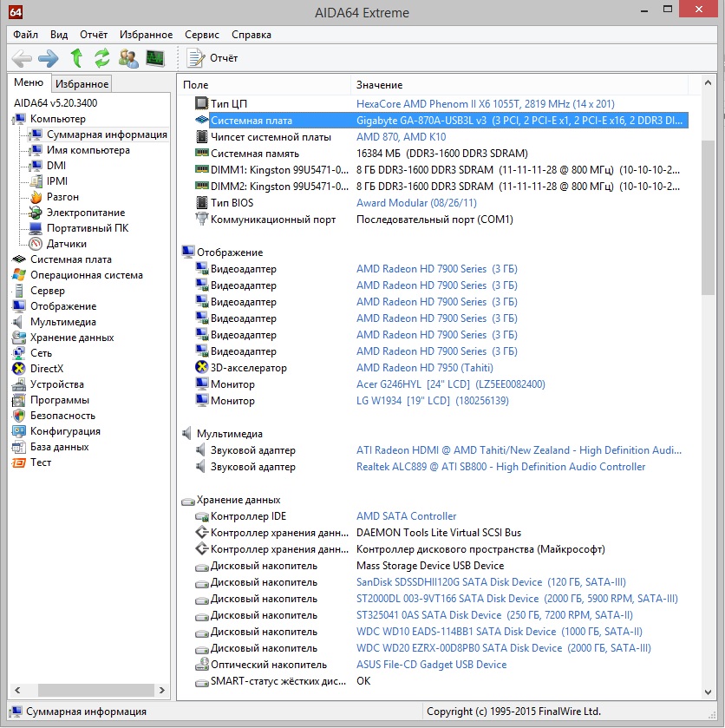Go up one level with green arrow
This screenshot has height=728, width=725.
(76, 58)
